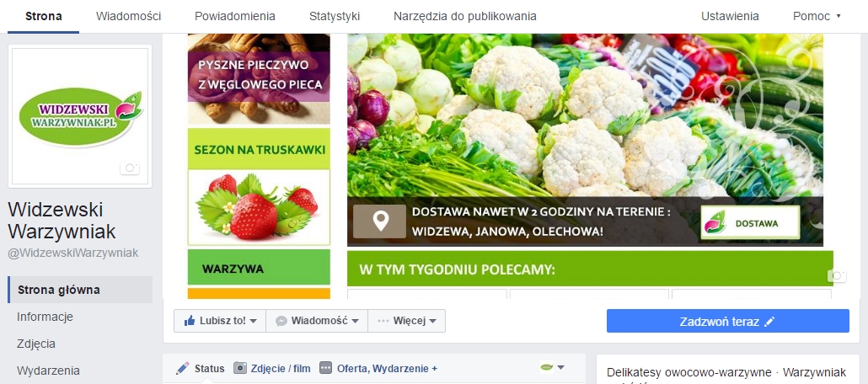This screenshot has width=868, height=384.
Task: Click the Status pencil icon
Action: point(182,368)
